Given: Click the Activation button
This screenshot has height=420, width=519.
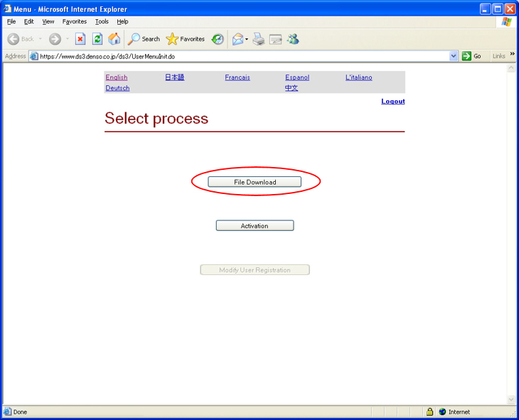Looking at the screenshot, I should click(x=255, y=225).
